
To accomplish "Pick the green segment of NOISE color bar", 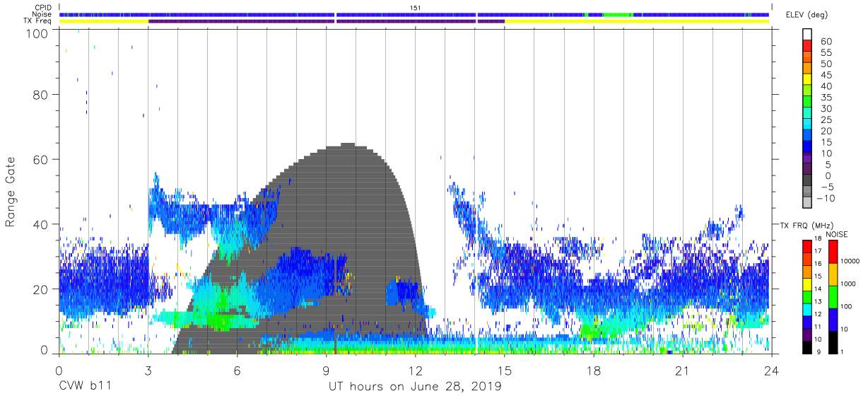I will pyautogui.click(x=833, y=297).
